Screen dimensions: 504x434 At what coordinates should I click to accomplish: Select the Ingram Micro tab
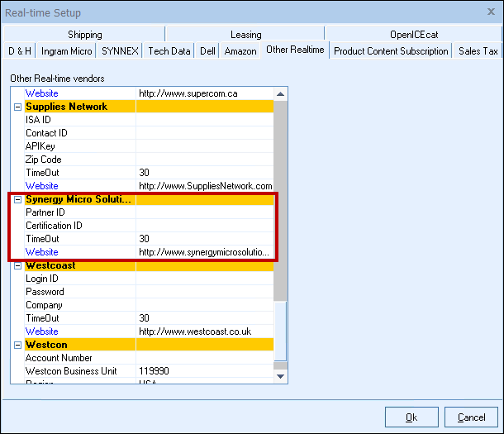(x=67, y=51)
